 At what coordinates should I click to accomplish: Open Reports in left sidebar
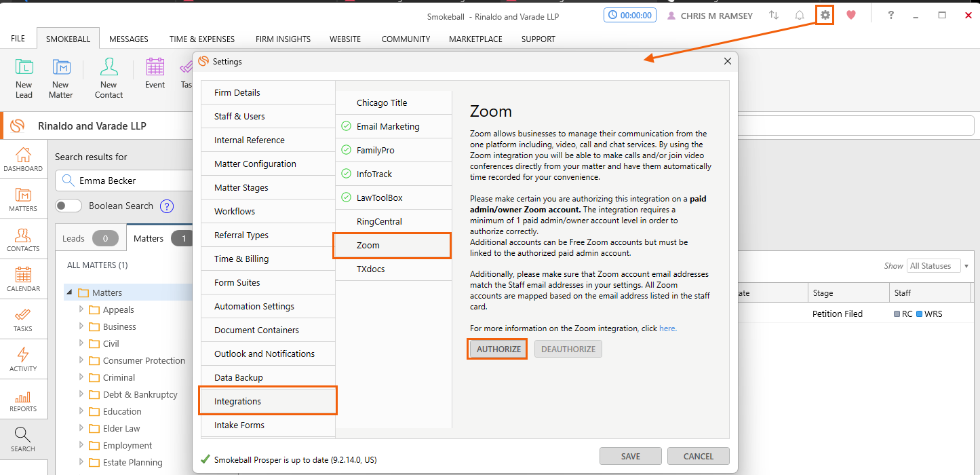[x=23, y=400]
